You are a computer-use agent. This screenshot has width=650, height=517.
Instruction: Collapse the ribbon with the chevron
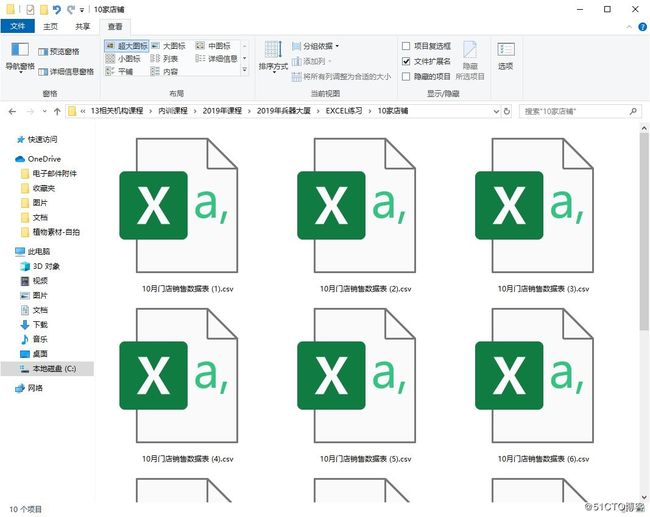coord(629,27)
